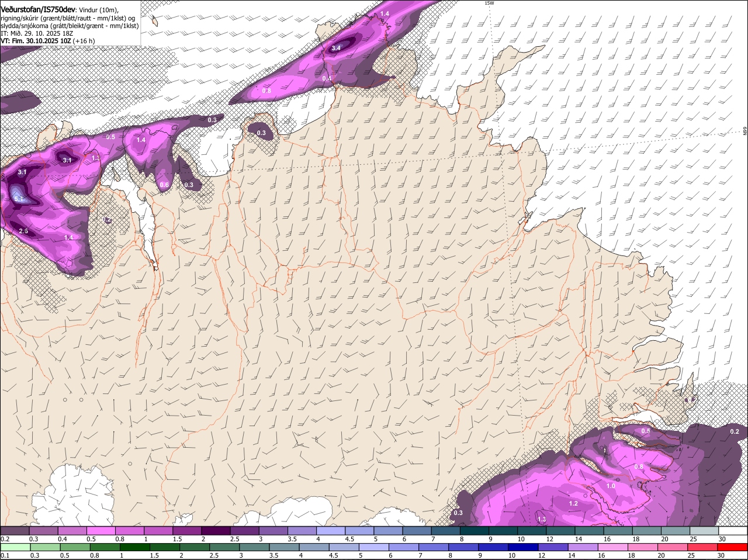Click the "Veðurstofan/IS750dev" map title
The image size is (748, 560).
click(x=38, y=10)
